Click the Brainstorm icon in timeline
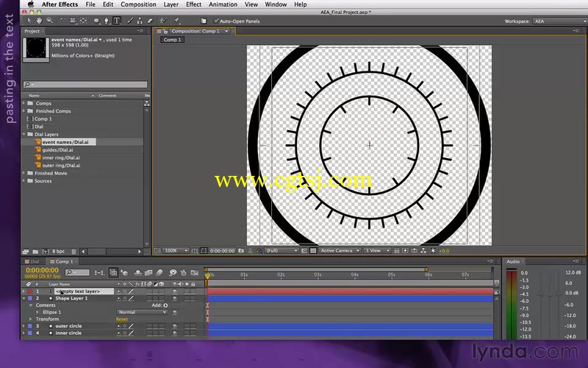The image size is (588, 368). (173, 272)
